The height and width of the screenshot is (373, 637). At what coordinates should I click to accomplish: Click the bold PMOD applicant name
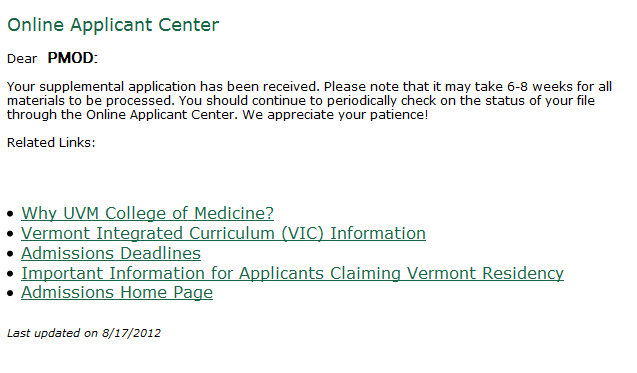(x=71, y=58)
